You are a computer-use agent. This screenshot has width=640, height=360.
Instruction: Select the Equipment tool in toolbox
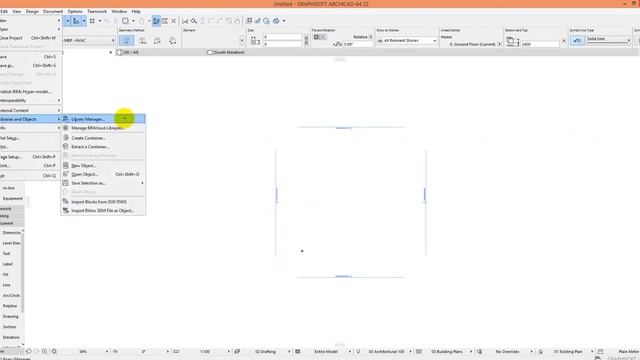point(12,198)
